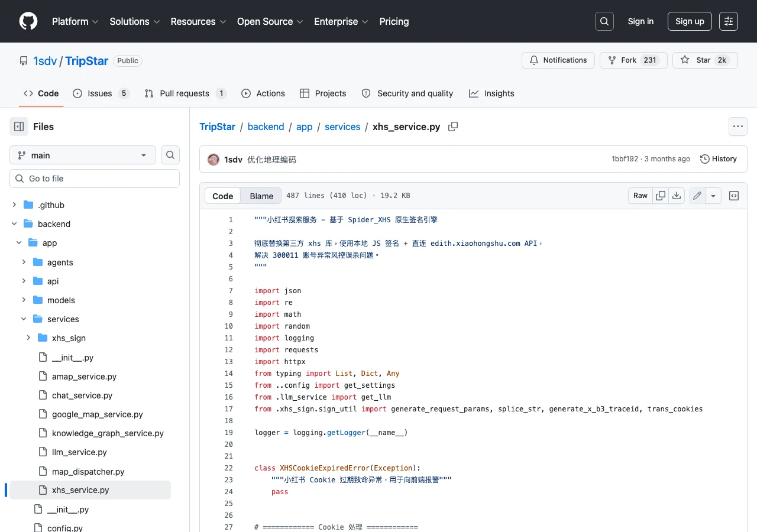Open the Platform dropdown menu
The height and width of the screenshot is (532, 757).
click(x=75, y=21)
